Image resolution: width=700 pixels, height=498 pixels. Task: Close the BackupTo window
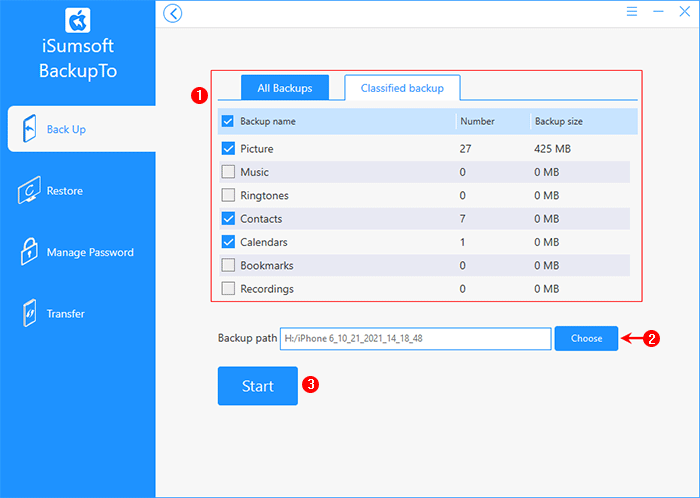(684, 12)
